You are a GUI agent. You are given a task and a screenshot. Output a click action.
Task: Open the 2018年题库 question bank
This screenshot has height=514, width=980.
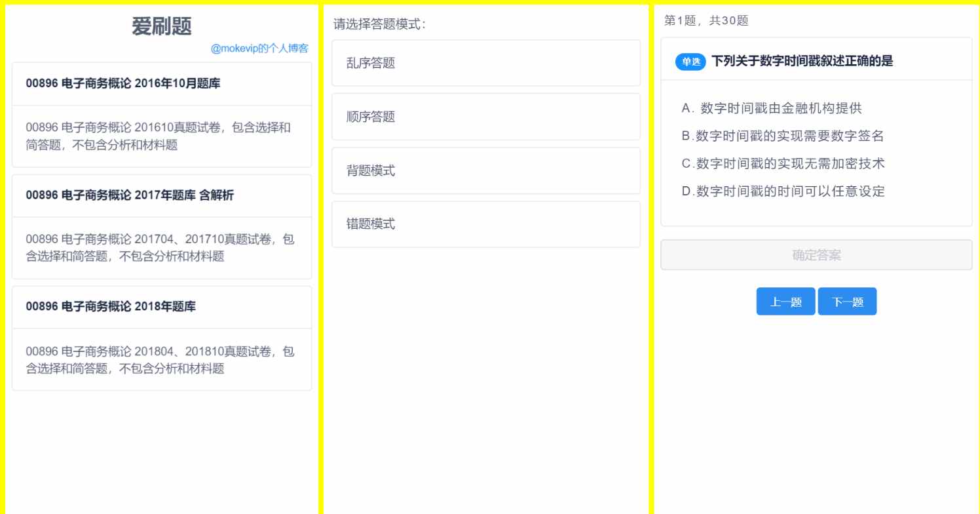pos(111,306)
